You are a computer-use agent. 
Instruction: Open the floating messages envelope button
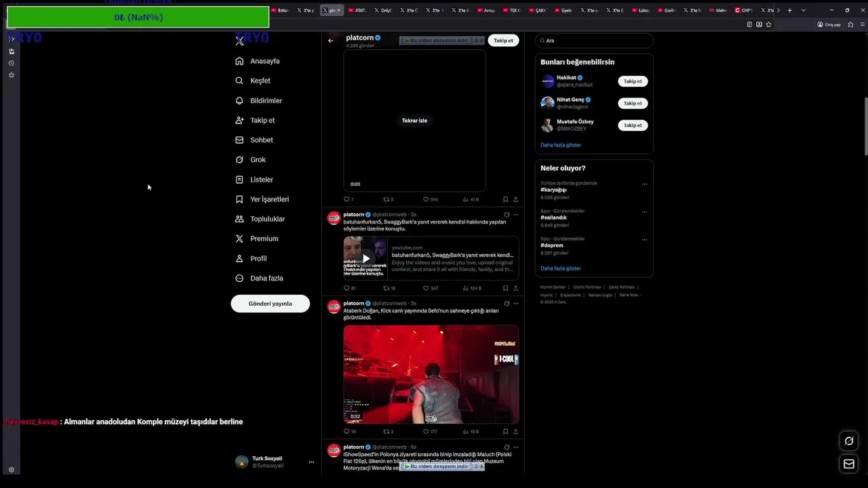pos(848,464)
